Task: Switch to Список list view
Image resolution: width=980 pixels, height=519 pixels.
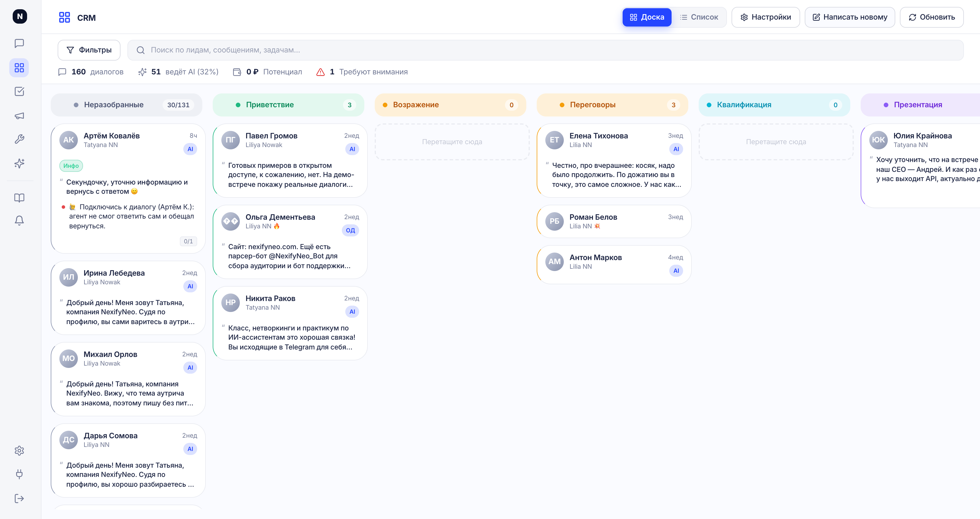Action: point(699,17)
